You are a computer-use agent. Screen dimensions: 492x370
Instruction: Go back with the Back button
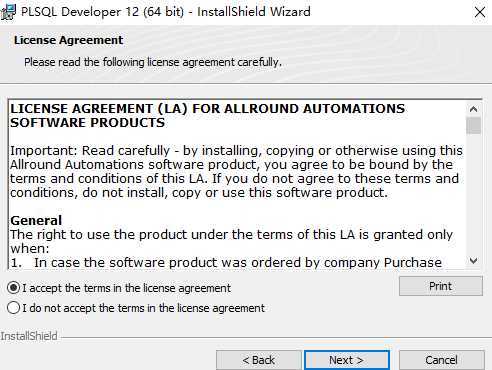pos(259,360)
